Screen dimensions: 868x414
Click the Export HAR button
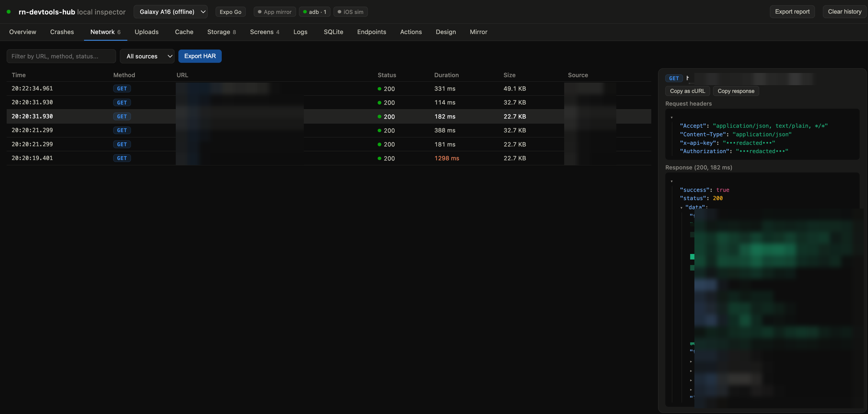[200, 56]
